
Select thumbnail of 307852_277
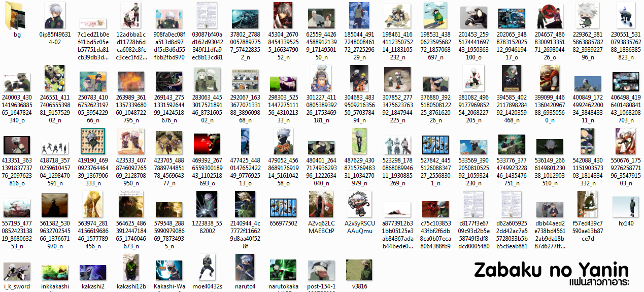pos(397,80)
